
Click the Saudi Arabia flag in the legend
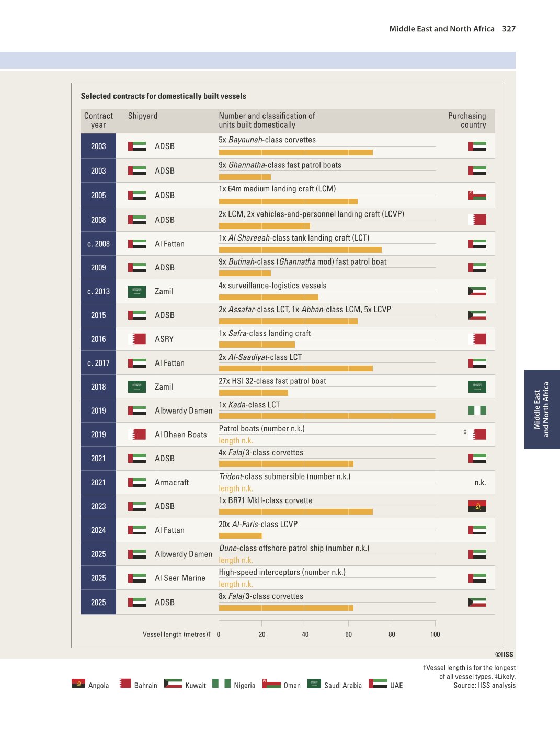pyautogui.click(x=314, y=684)
